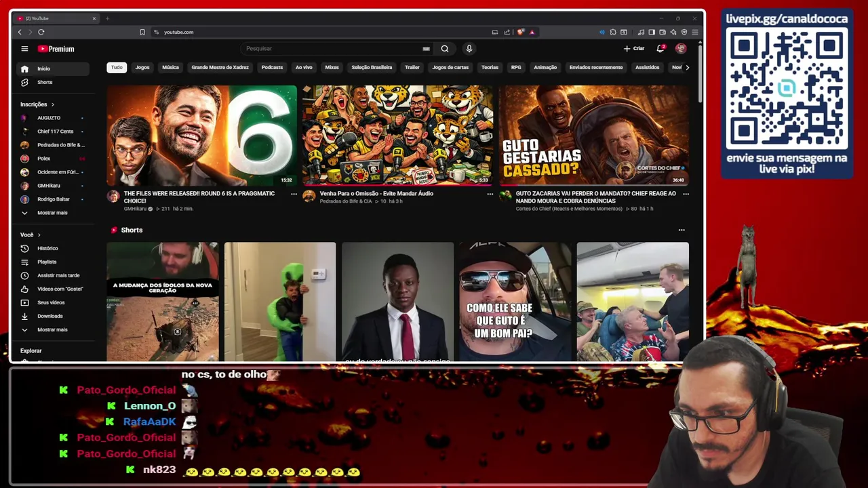This screenshot has width=868, height=488.
Task: Open Downloads in the sidebar
Action: coord(53,316)
